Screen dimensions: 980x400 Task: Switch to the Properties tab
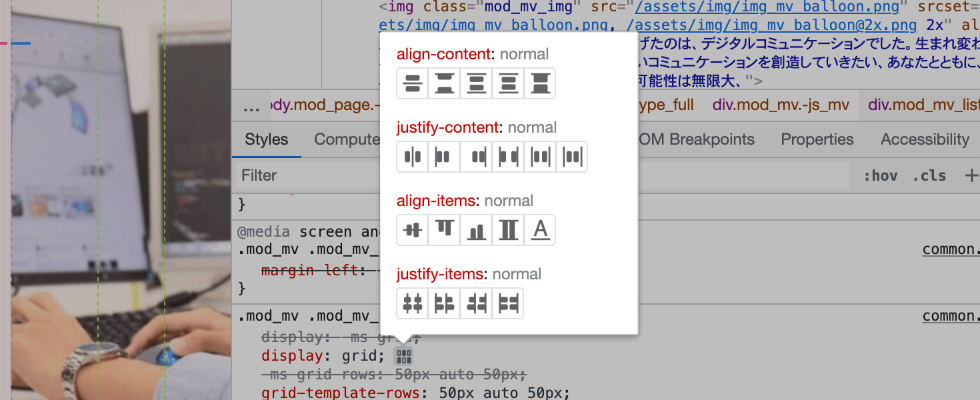(817, 139)
